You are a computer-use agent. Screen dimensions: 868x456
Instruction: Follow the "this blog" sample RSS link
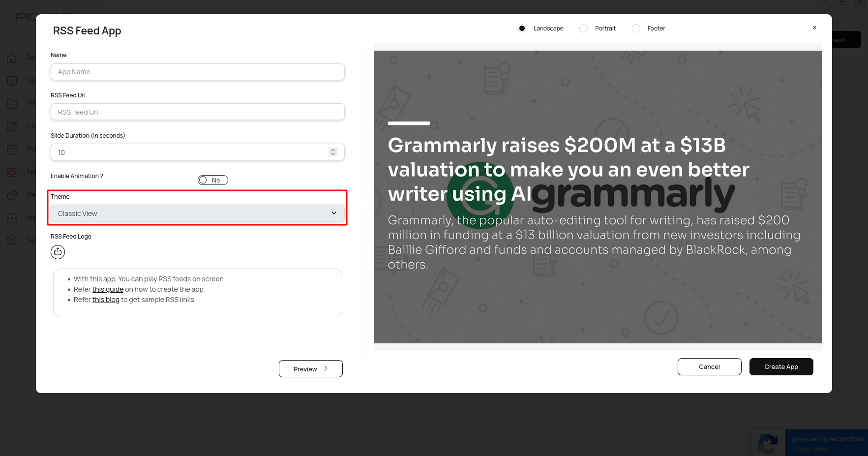(106, 300)
